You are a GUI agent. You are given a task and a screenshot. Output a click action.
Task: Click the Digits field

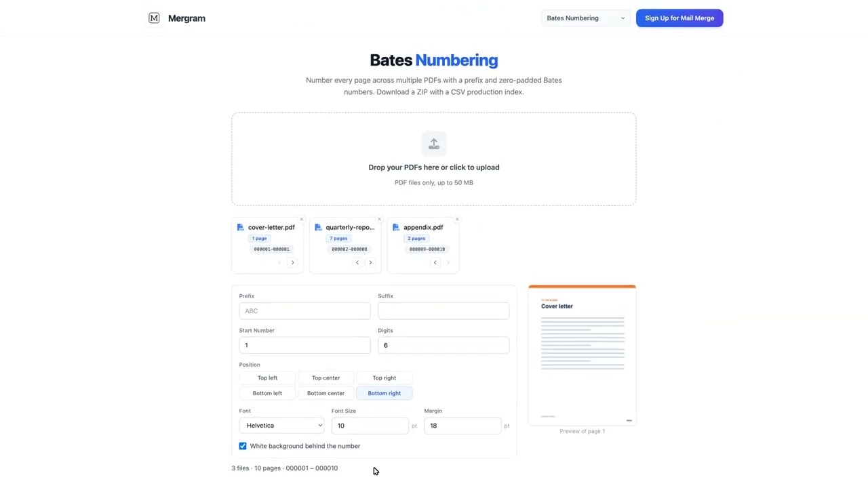coord(443,345)
